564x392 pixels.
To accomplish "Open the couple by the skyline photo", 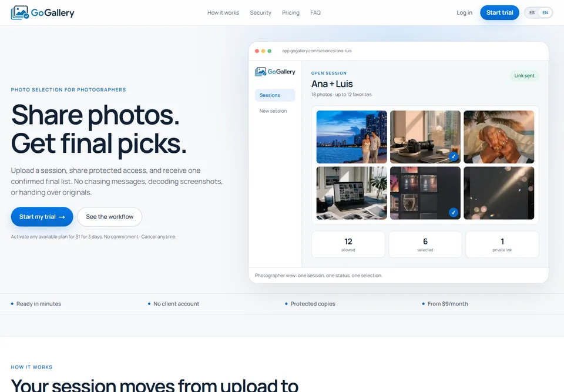I will (352, 137).
